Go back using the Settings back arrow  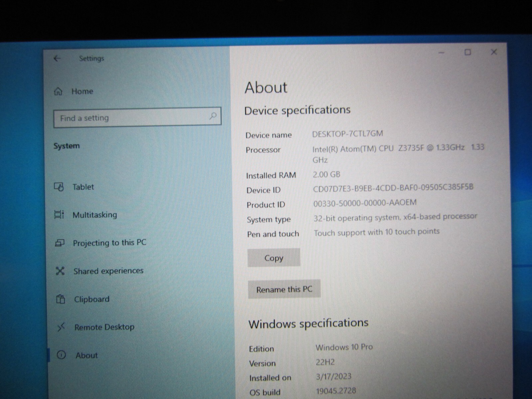[x=57, y=59]
